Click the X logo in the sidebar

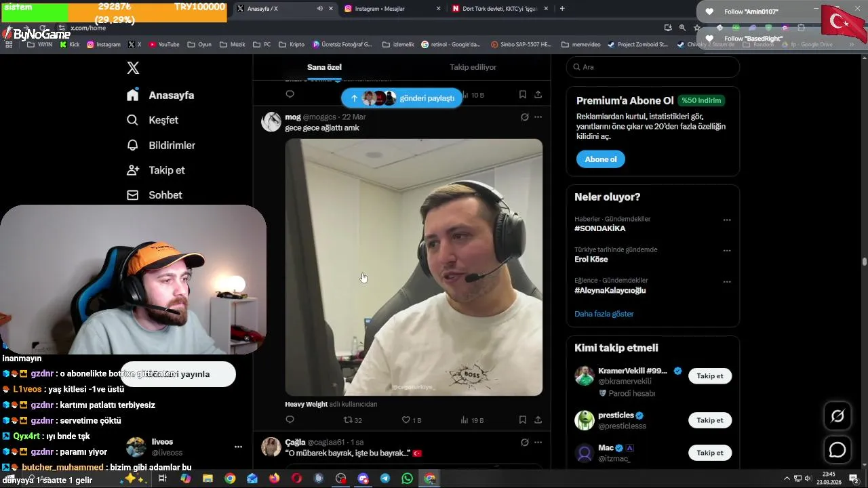point(133,68)
